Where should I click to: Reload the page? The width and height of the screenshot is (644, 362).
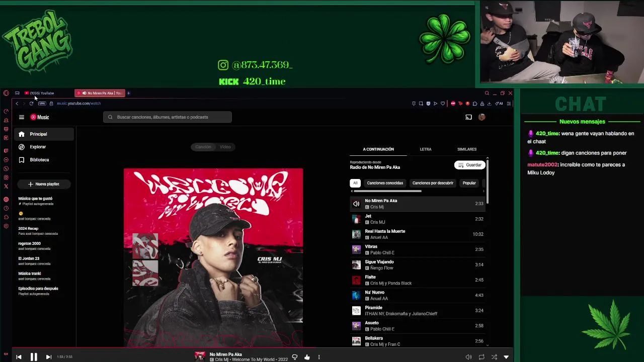click(31, 104)
